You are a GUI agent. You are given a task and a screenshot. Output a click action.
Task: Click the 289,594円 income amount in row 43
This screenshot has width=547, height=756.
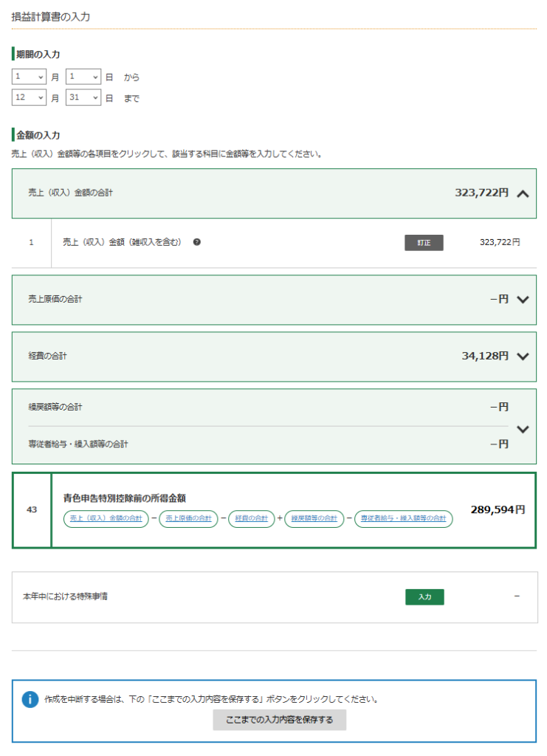[x=498, y=509]
